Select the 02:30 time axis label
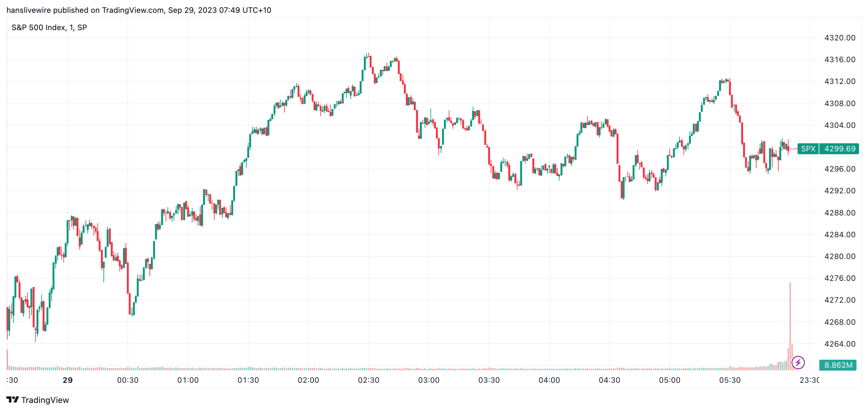Image resolution: width=868 pixels, height=411 pixels. (x=368, y=380)
